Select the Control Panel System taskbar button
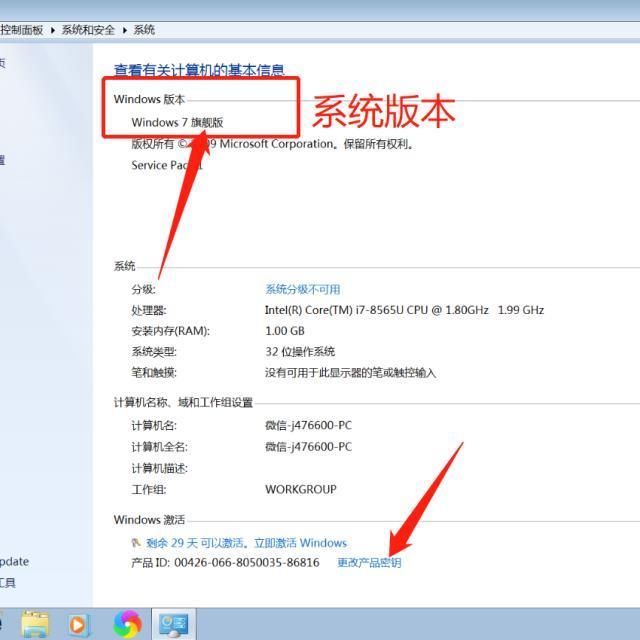This screenshot has height=640, width=640. [x=173, y=624]
